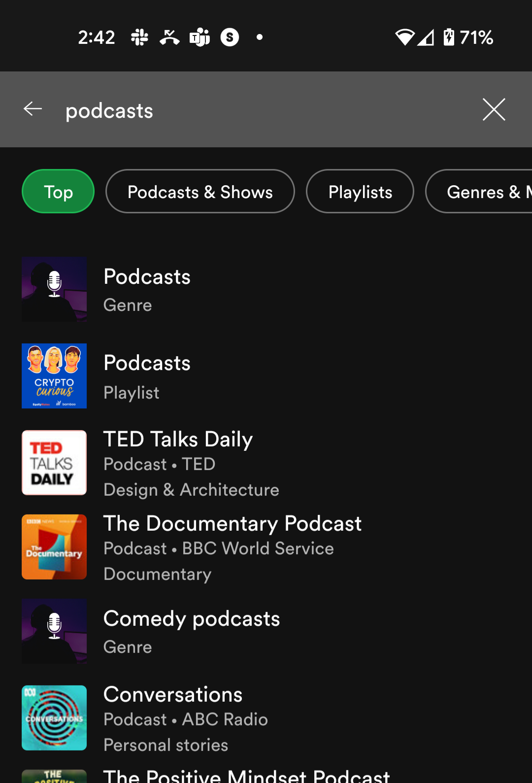Viewport: 532px width, 783px height.
Task: Tap the Slack notification icon in status bar
Action: coord(139,37)
